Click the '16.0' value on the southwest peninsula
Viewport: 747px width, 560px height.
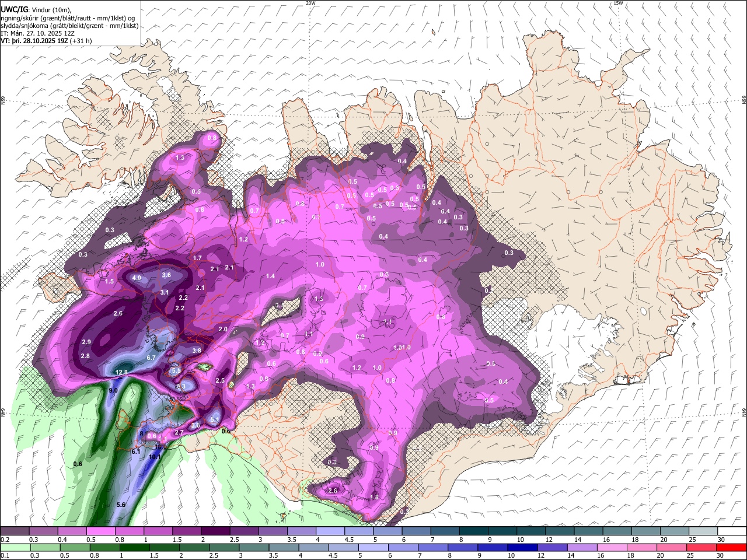(161, 447)
